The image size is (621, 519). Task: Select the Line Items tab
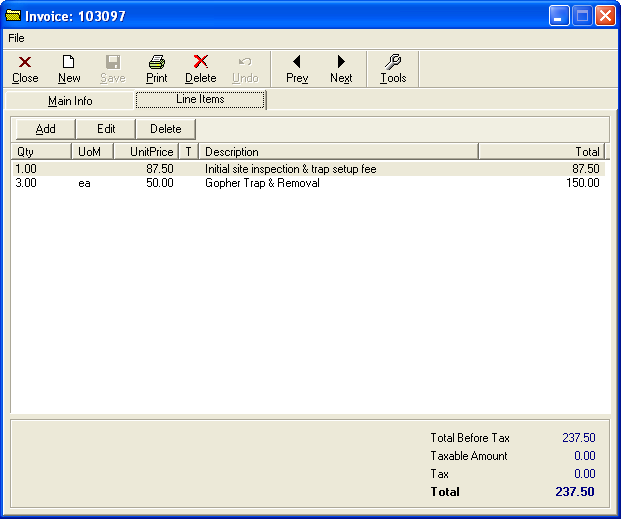[200, 99]
